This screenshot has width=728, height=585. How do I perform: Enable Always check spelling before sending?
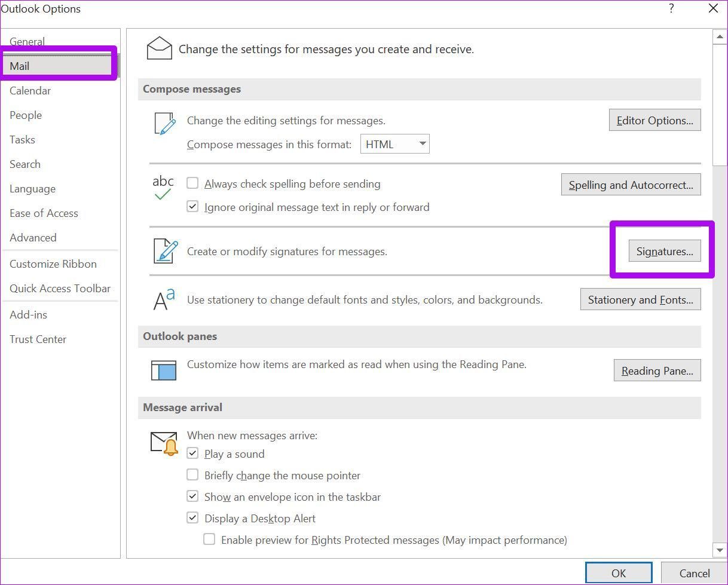pos(192,183)
